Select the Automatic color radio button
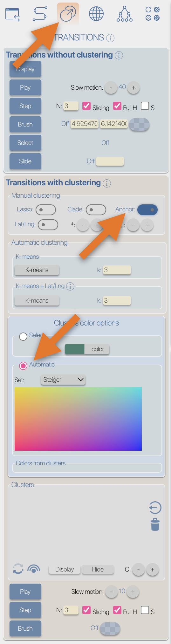 23,366
